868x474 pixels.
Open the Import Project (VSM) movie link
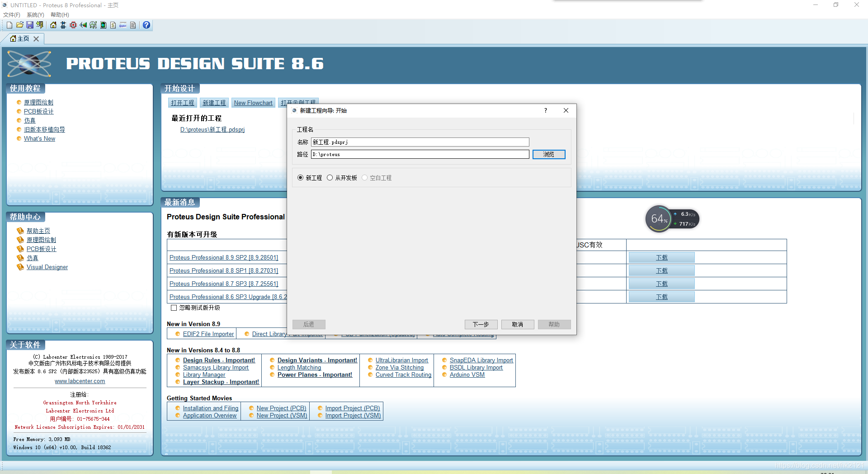coord(353,416)
